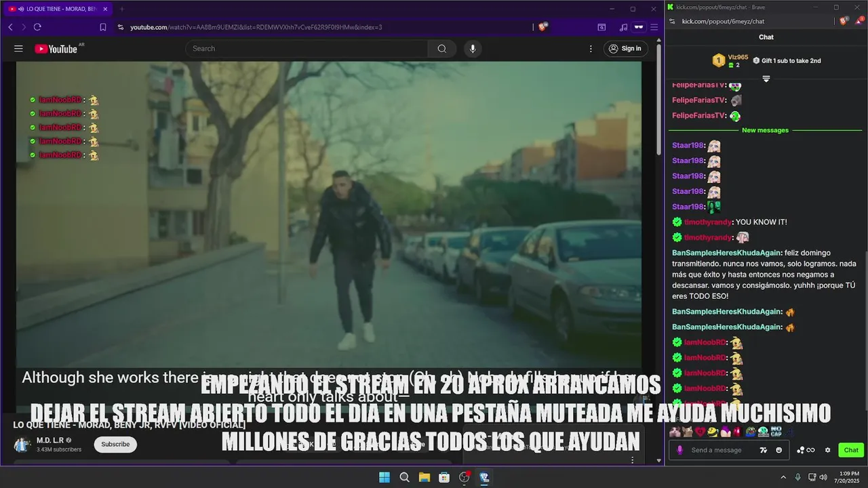Open Windows taskbar search

pyautogui.click(x=404, y=477)
